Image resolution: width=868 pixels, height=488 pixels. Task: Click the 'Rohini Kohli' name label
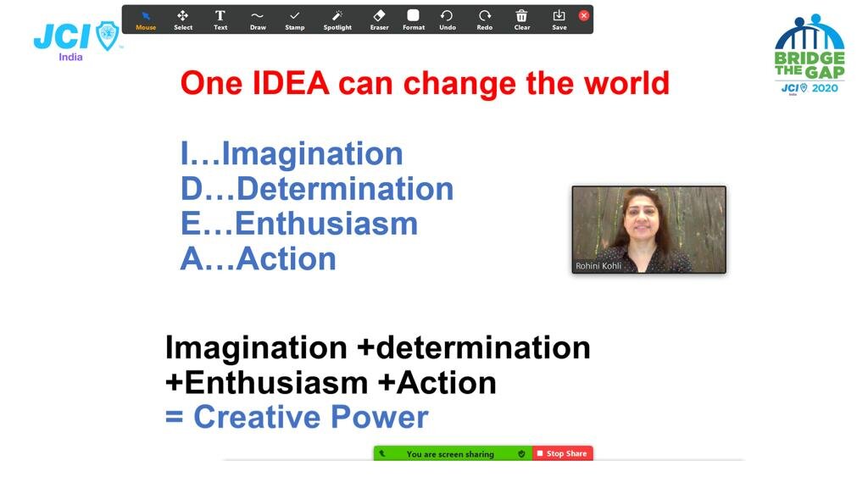[598, 265]
